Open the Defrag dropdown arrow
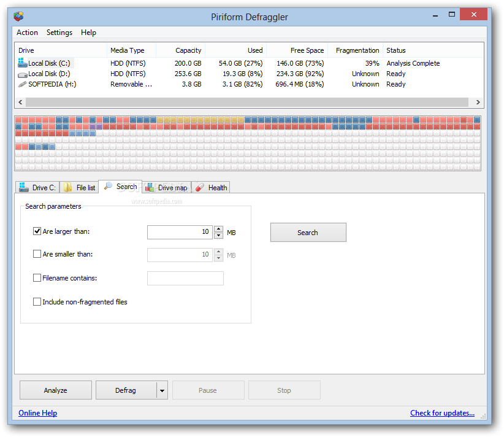Image resolution: width=504 pixels, height=437 pixels. point(162,390)
